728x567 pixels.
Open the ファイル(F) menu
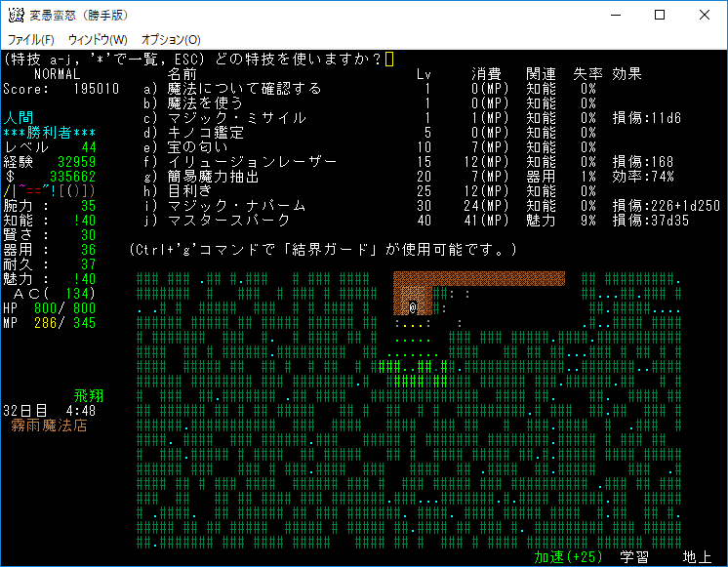coord(31,40)
